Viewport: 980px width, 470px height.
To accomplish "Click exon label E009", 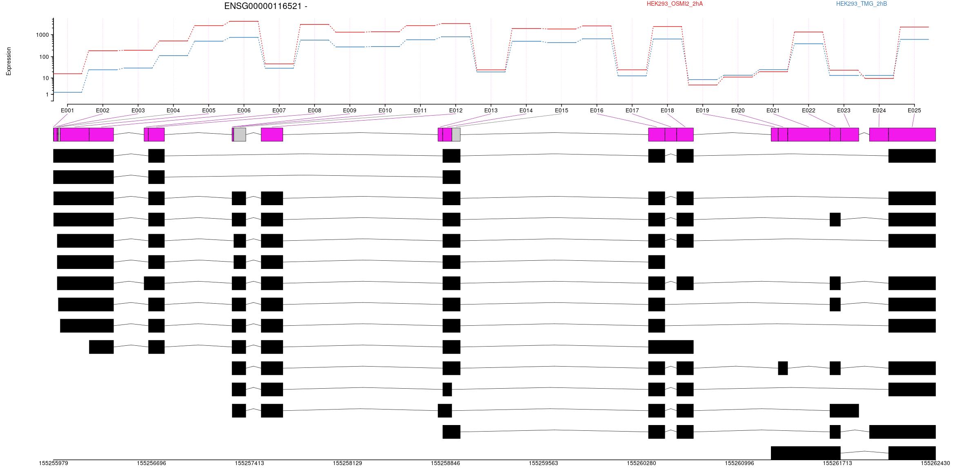I will [x=350, y=110].
